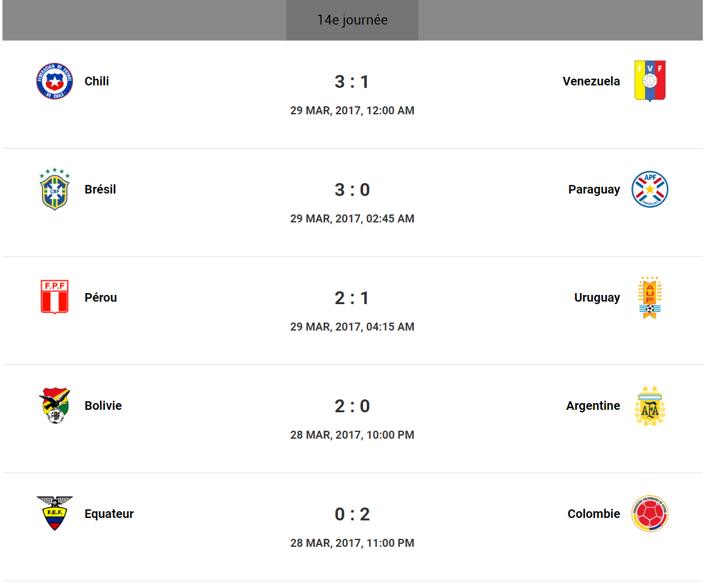Click the Brazil CBF crest

(x=55, y=189)
